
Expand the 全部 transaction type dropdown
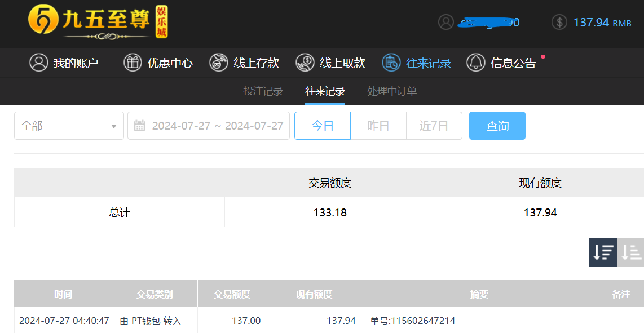click(69, 126)
